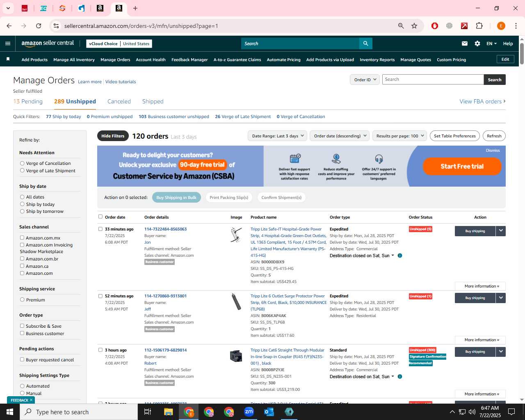Check the Amazon.ca sales channel
Image resolution: width=525 pixels, height=420 pixels.
click(22, 266)
